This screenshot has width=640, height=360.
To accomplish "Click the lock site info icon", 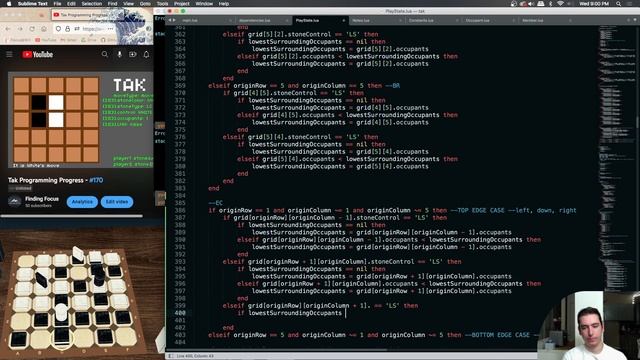I will [67, 29].
